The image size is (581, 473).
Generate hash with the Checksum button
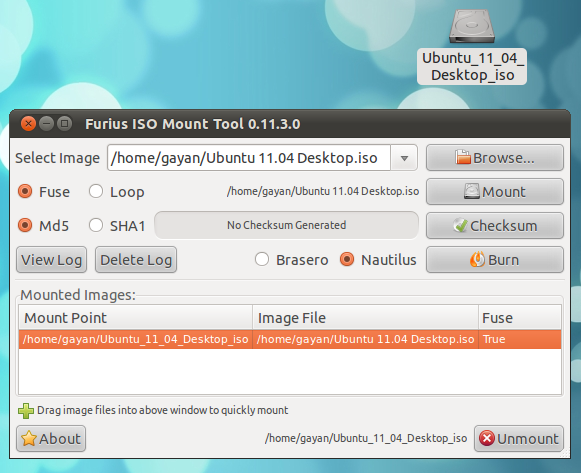[x=495, y=226]
